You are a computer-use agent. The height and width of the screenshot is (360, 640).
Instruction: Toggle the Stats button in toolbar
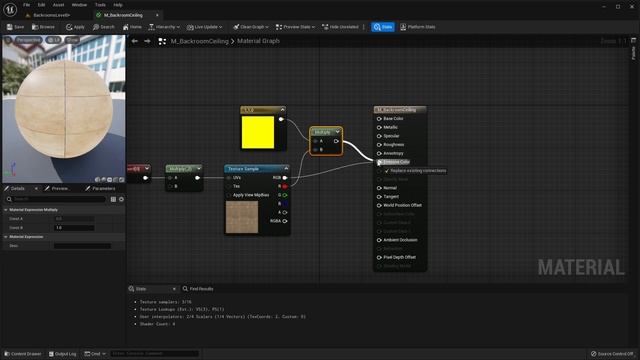[x=383, y=27]
